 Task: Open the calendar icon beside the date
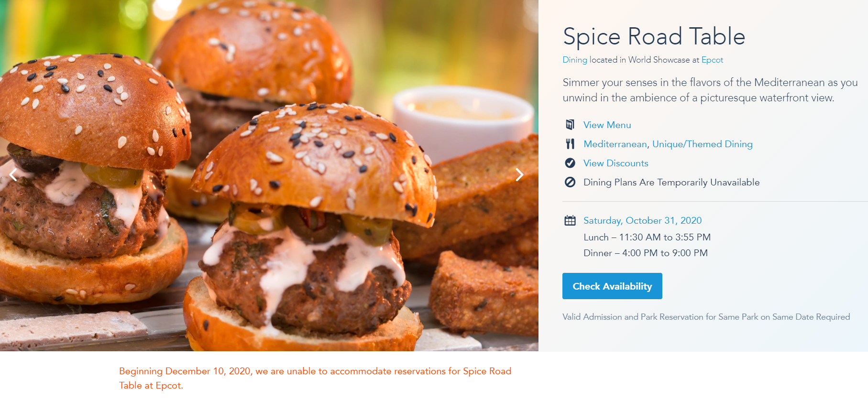(x=570, y=220)
